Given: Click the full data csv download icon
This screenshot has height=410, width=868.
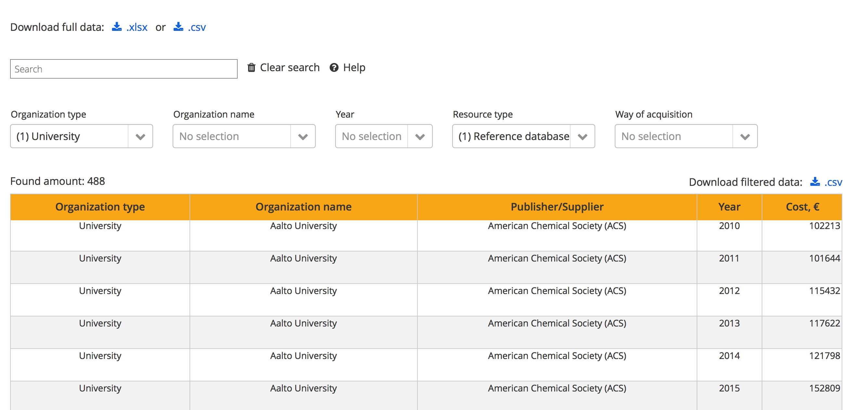Looking at the screenshot, I should (x=178, y=27).
